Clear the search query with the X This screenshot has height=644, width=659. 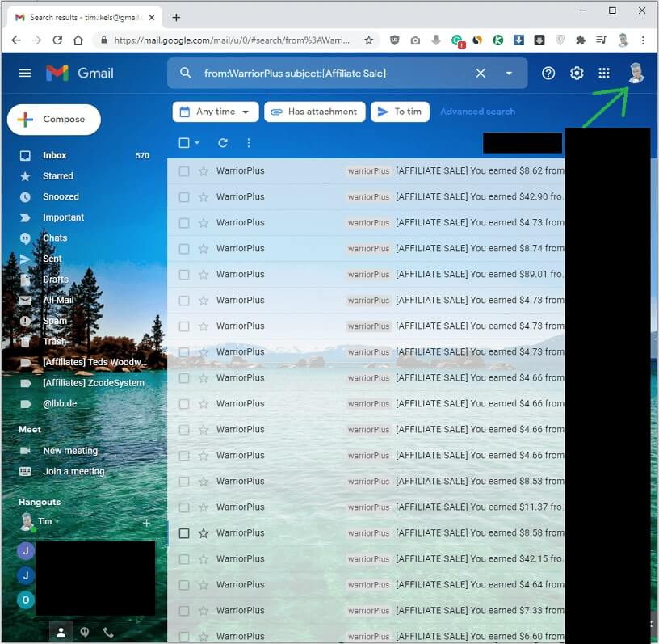(481, 74)
